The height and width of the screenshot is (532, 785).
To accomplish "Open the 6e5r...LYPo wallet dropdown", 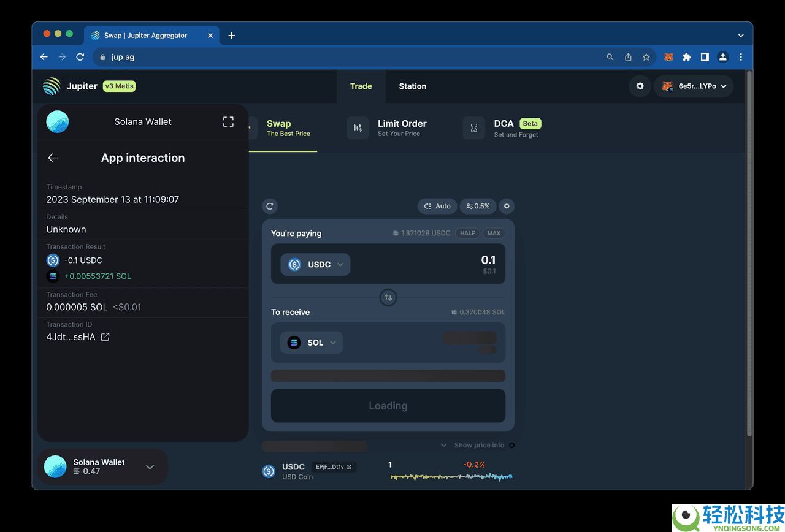I will click(694, 86).
